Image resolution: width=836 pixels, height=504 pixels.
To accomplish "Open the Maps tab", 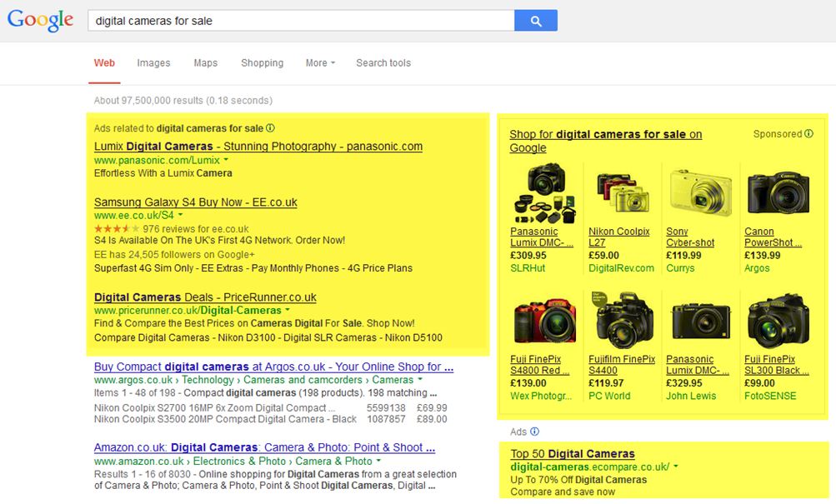I will click(x=205, y=62).
